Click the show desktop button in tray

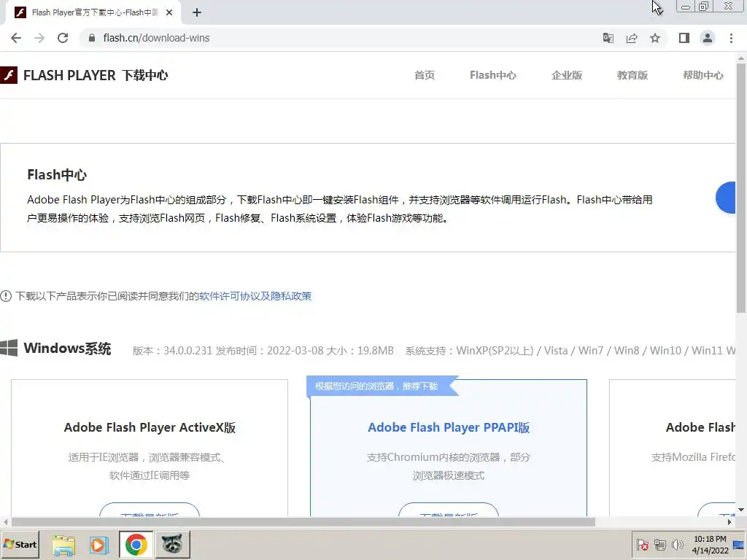tap(739, 545)
